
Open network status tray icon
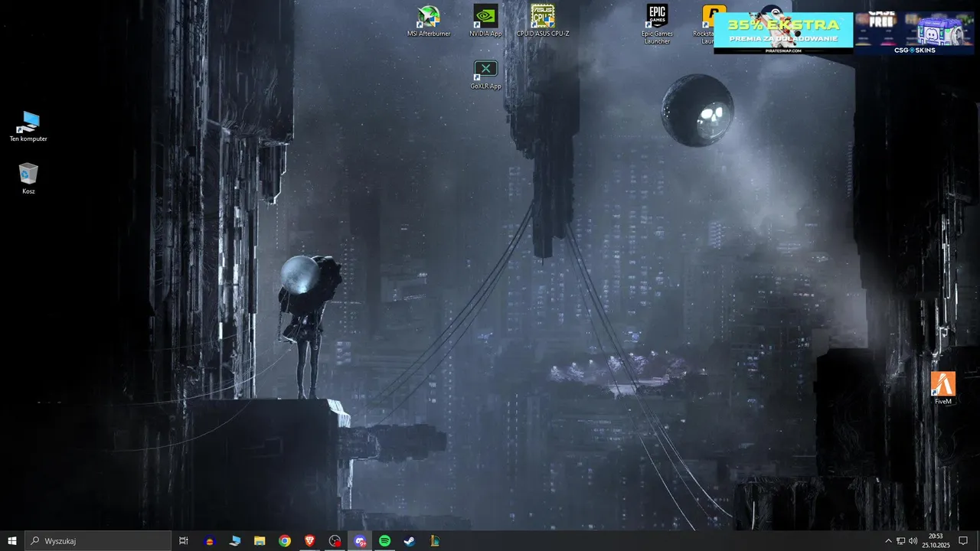[x=900, y=541]
